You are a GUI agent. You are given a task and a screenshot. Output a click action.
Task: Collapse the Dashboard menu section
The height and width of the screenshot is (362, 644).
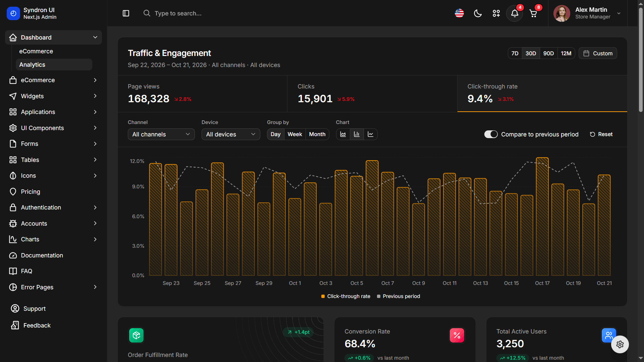53,38
